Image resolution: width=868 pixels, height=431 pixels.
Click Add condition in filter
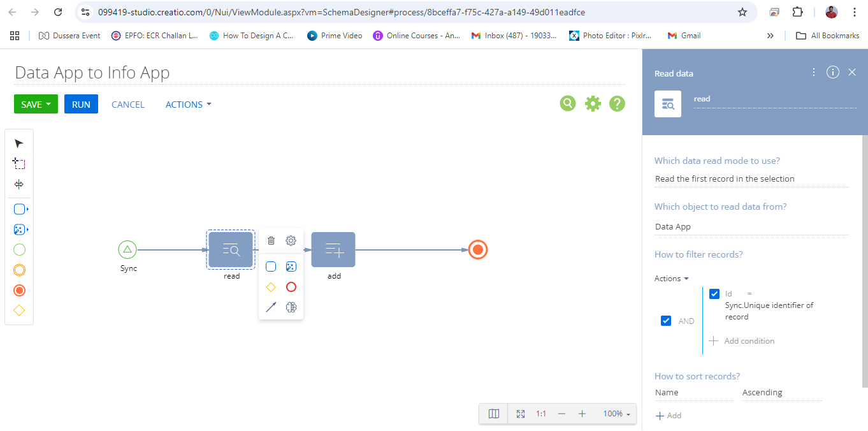pos(742,341)
